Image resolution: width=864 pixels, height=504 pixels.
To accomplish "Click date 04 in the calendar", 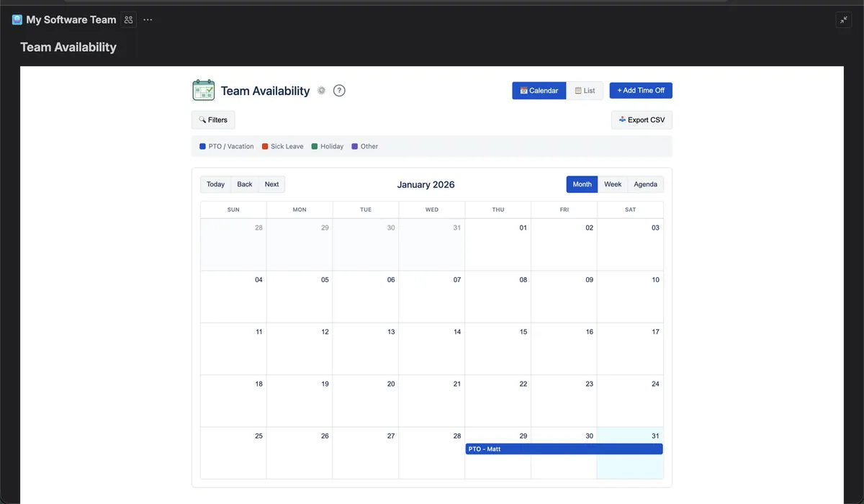I will click(x=258, y=279).
